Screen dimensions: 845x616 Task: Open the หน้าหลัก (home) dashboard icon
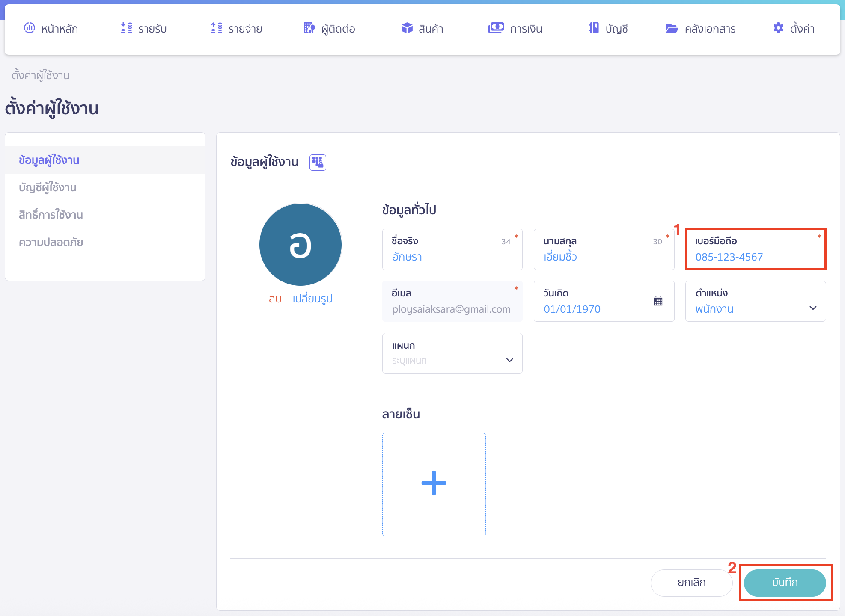[29, 28]
